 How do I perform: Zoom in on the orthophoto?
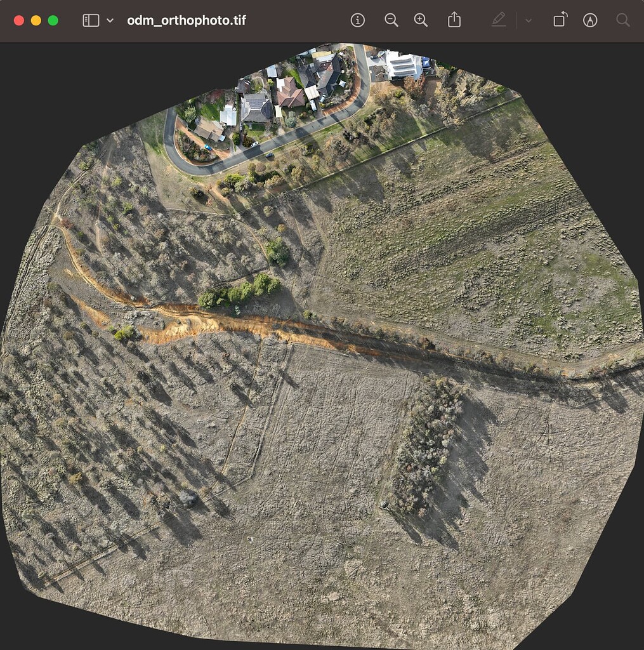[421, 20]
